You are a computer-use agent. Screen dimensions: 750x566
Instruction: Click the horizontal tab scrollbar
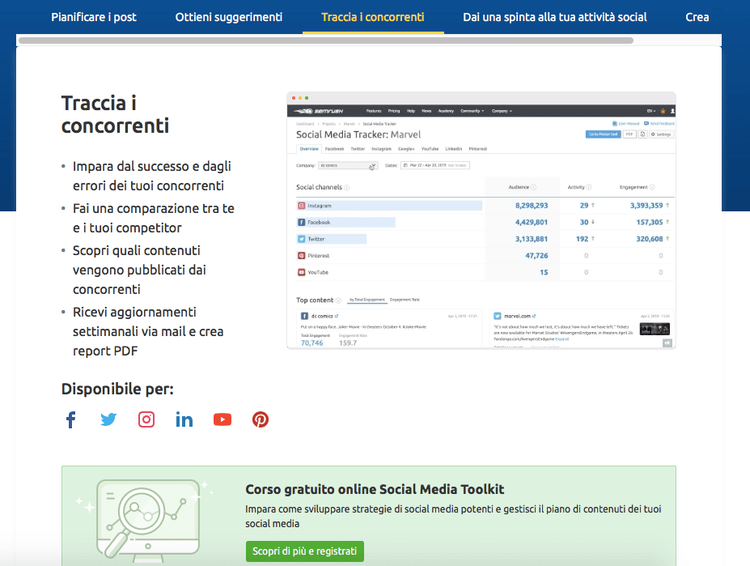pyautogui.click(x=326, y=41)
